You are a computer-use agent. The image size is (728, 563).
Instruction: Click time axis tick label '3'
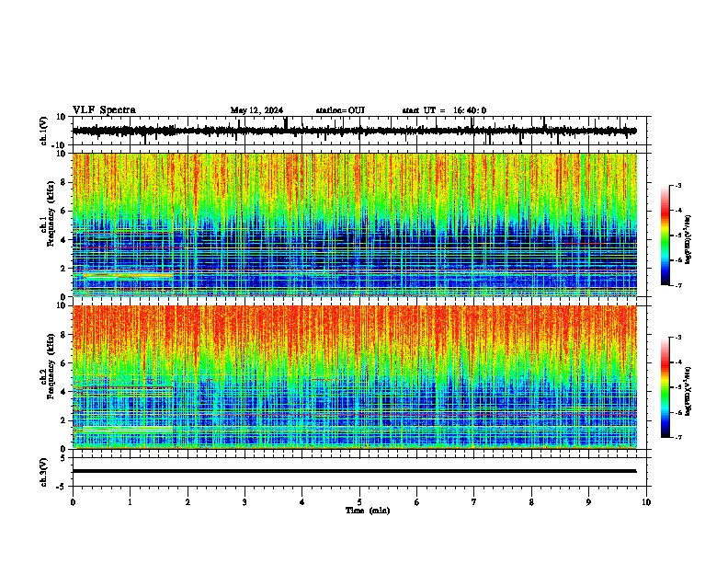(245, 502)
